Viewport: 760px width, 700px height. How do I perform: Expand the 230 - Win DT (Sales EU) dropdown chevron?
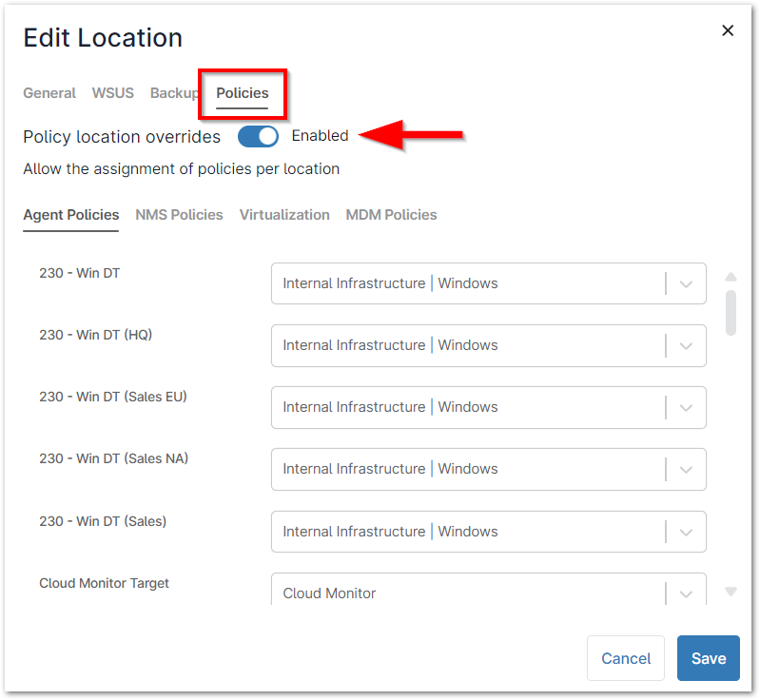pyautogui.click(x=686, y=407)
